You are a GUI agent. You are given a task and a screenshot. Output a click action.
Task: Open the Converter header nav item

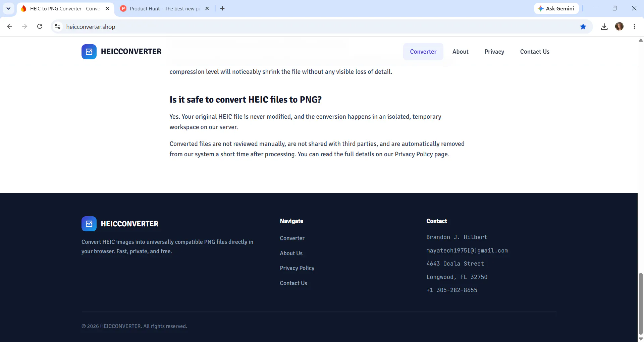point(423,52)
